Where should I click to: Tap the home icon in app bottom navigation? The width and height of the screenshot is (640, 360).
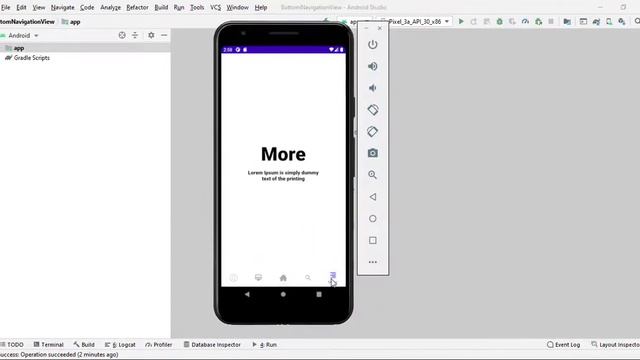coord(283,278)
